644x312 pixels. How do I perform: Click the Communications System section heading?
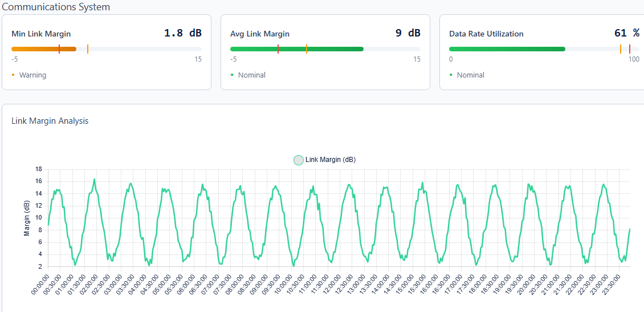(x=56, y=7)
